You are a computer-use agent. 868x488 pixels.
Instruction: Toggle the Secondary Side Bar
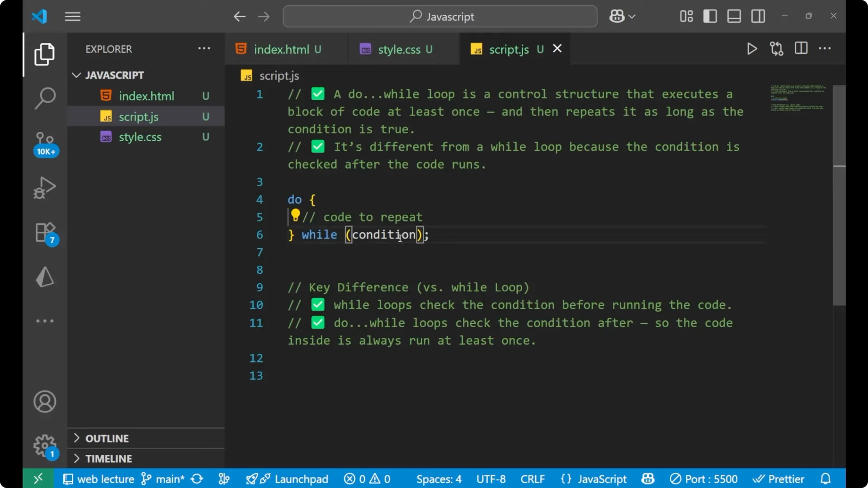tap(758, 16)
